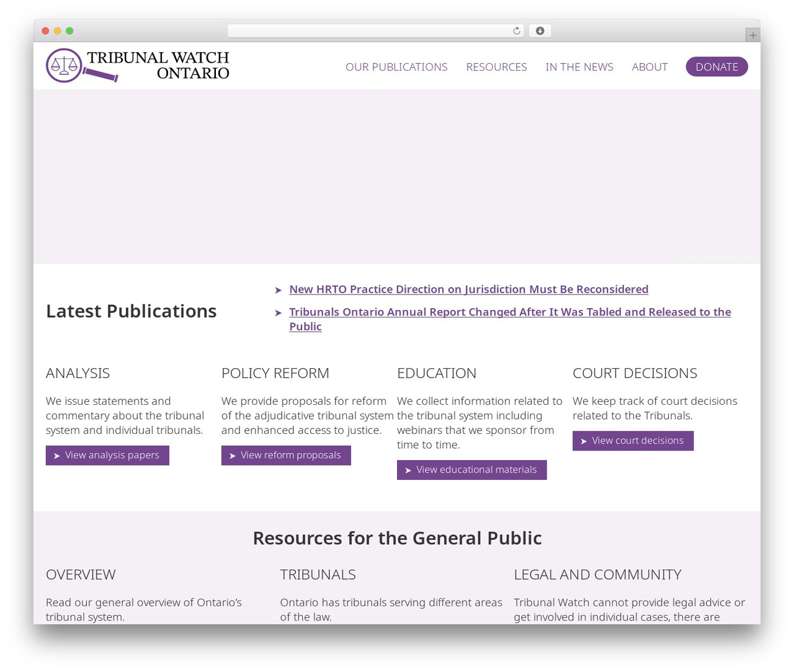Click the Tribunal Watch Ontario logo
794x672 pixels.
[138, 65]
